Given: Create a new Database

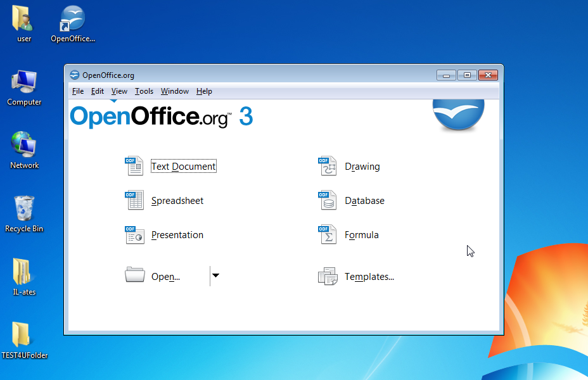Looking at the screenshot, I should [x=364, y=201].
